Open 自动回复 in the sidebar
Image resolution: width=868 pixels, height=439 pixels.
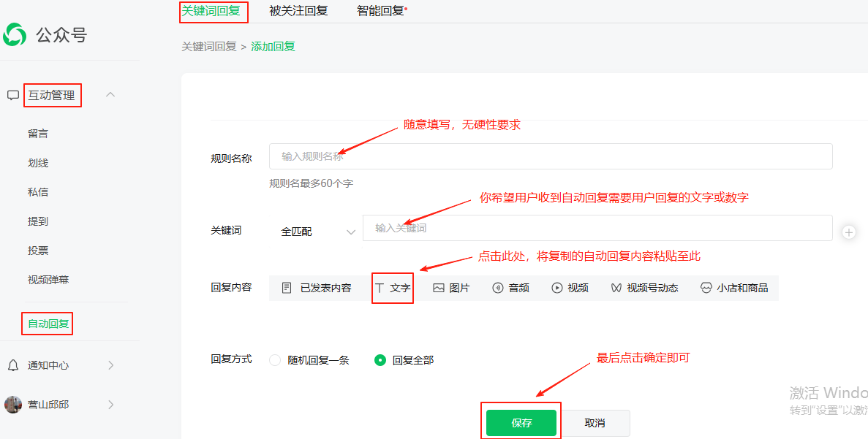pos(48,324)
